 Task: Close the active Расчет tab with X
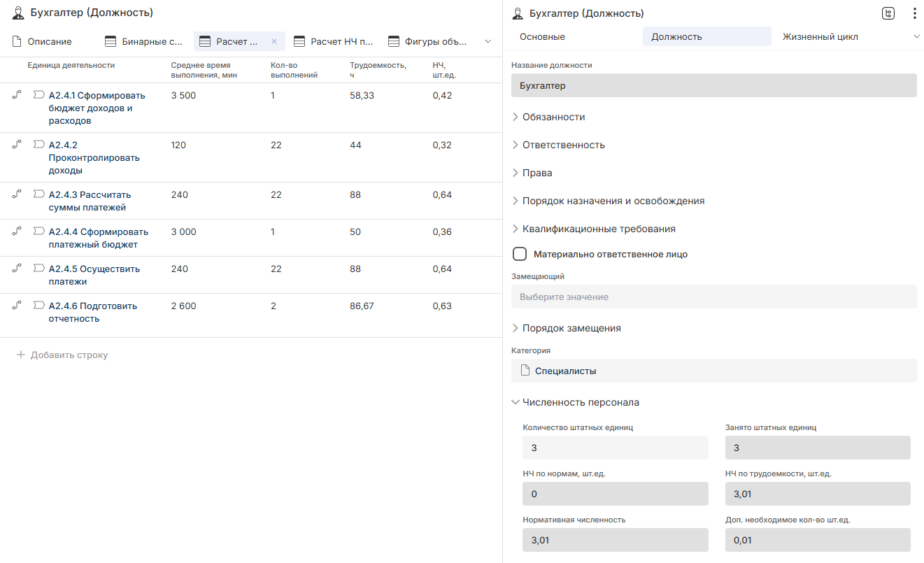(x=274, y=42)
